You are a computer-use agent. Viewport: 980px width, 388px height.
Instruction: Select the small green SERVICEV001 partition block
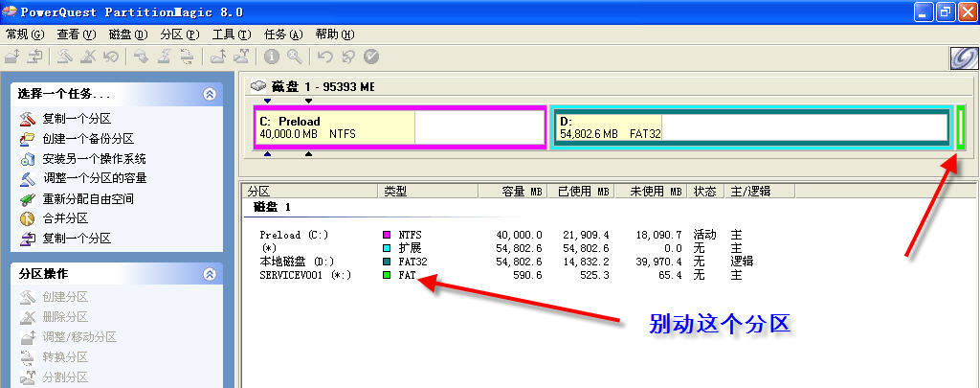(x=961, y=127)
